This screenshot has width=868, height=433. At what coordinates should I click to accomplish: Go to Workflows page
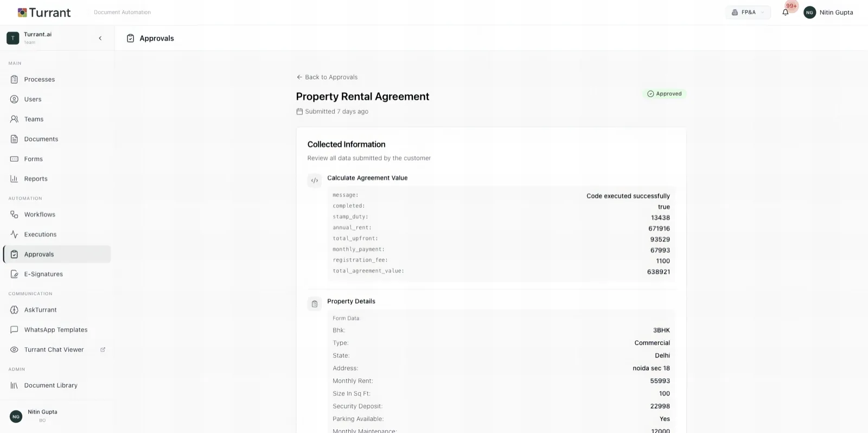pos(57,214)
